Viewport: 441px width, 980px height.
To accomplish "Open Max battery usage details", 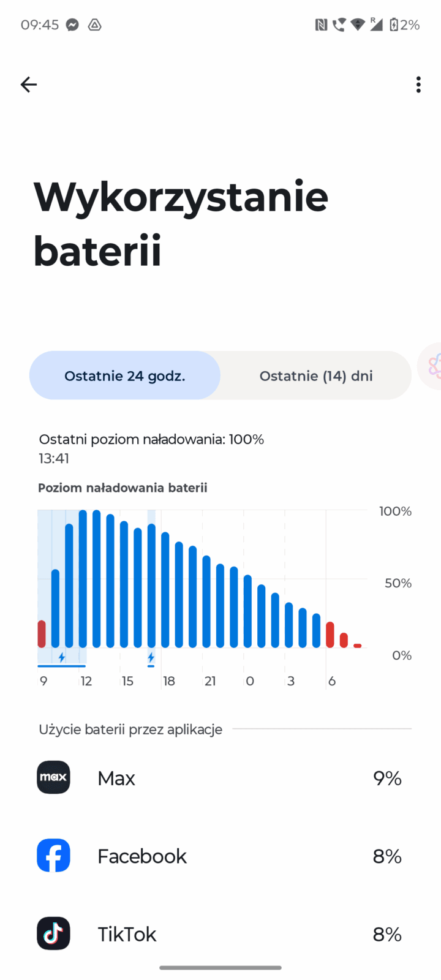I will [221, 778].
